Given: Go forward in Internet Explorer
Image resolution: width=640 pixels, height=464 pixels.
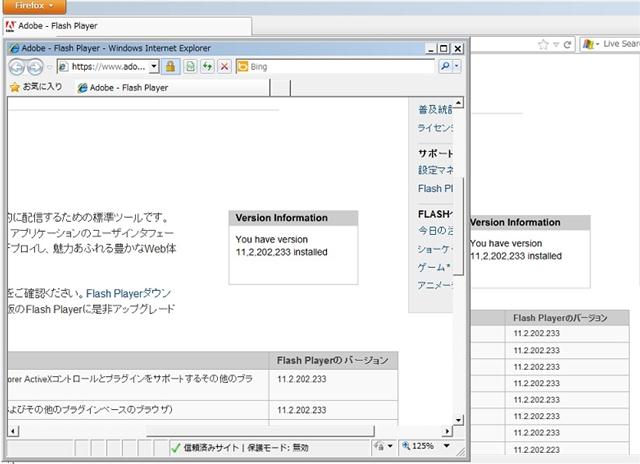Looking at the screenshot, I should 35,67.
